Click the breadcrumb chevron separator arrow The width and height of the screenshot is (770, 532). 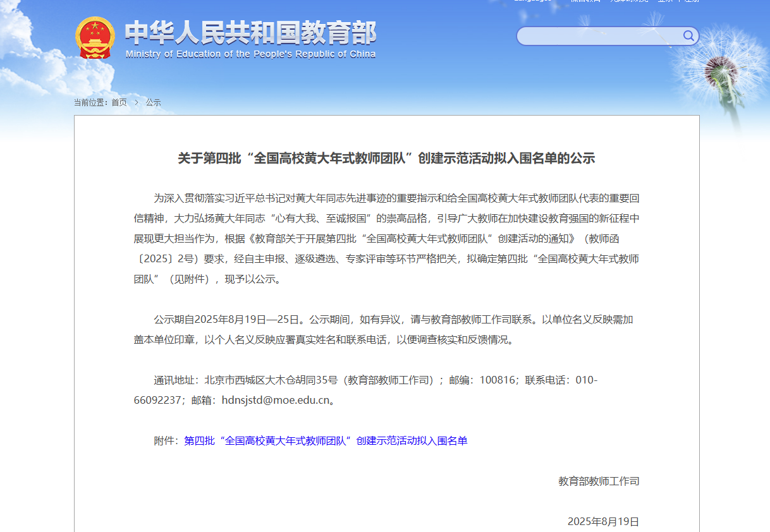pos(136,102)
